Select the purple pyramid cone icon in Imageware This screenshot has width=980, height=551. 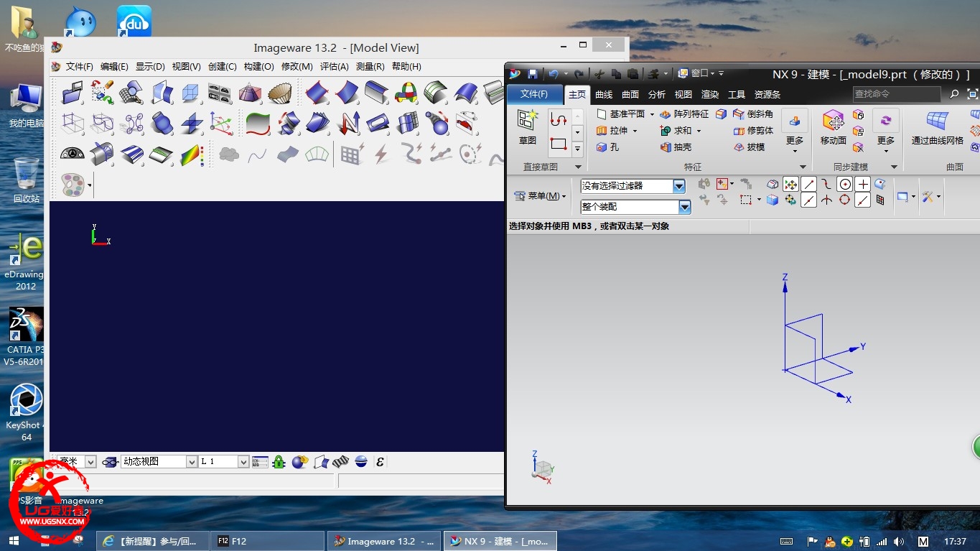point(250,93)
